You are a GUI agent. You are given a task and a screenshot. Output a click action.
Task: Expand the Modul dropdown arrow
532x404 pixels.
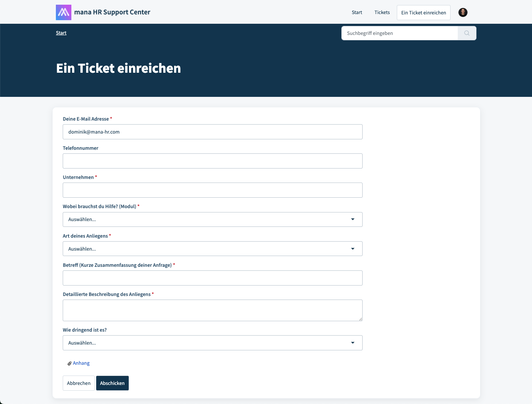(x=353, y=219)
